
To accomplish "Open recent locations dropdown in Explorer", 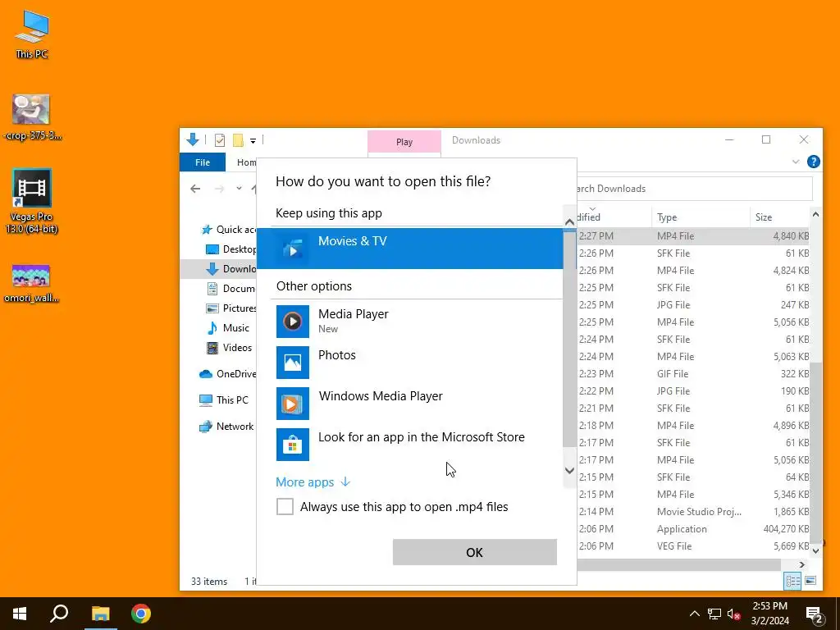I will (x=239, y=189).
